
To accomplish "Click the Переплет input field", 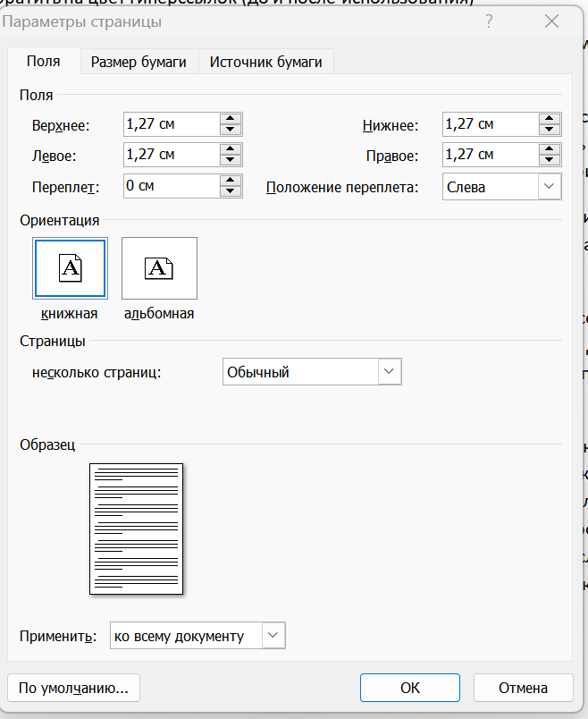I will point(172,186).
